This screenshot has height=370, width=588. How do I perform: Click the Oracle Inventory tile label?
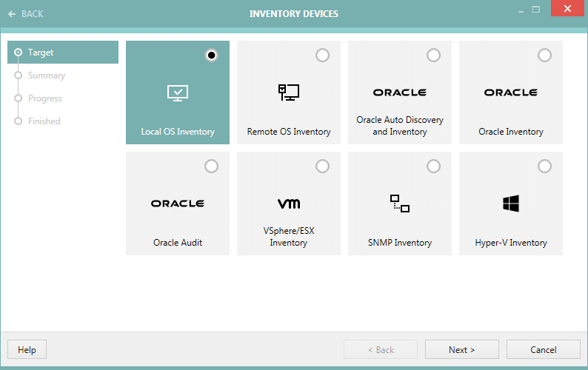511,132
